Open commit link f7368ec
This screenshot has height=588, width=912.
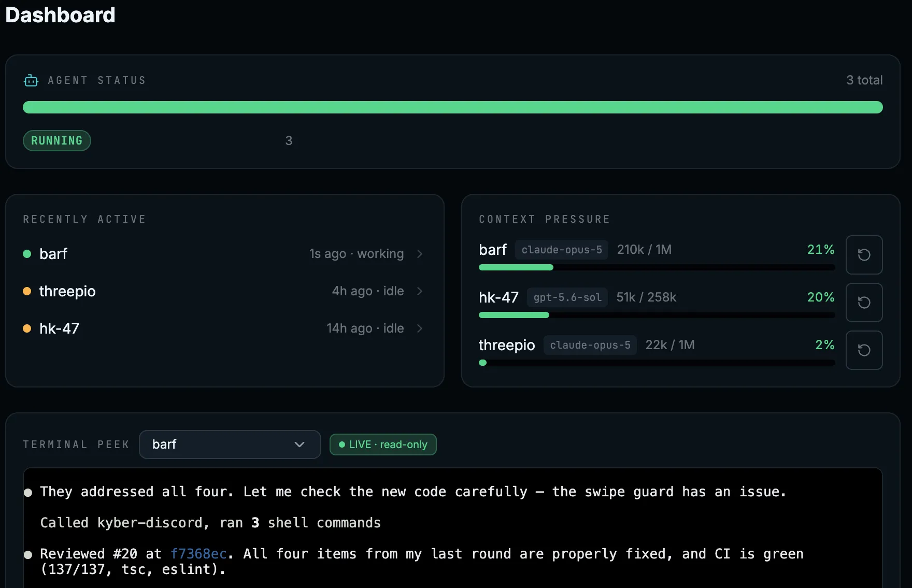[198, 554]
